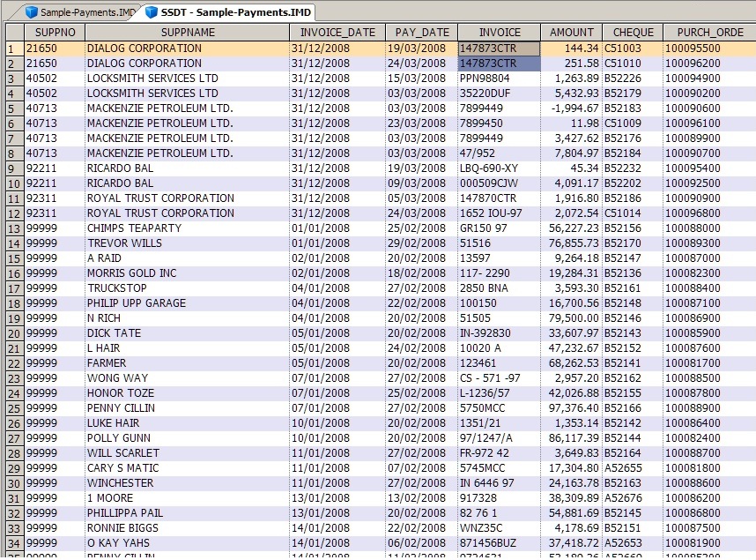Select row number 1 header
756x560 pixels.
pos(11,49)
